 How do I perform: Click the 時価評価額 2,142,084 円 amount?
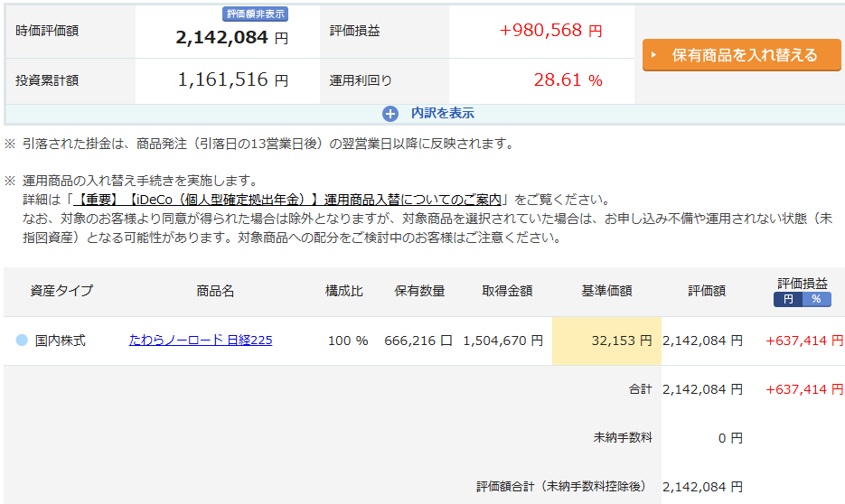coord(231,38)
